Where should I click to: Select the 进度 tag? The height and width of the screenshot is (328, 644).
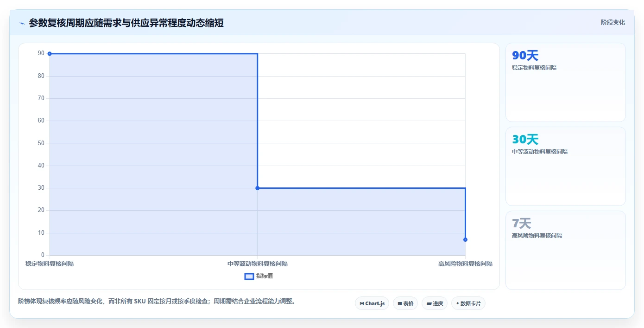pos(435,303)
